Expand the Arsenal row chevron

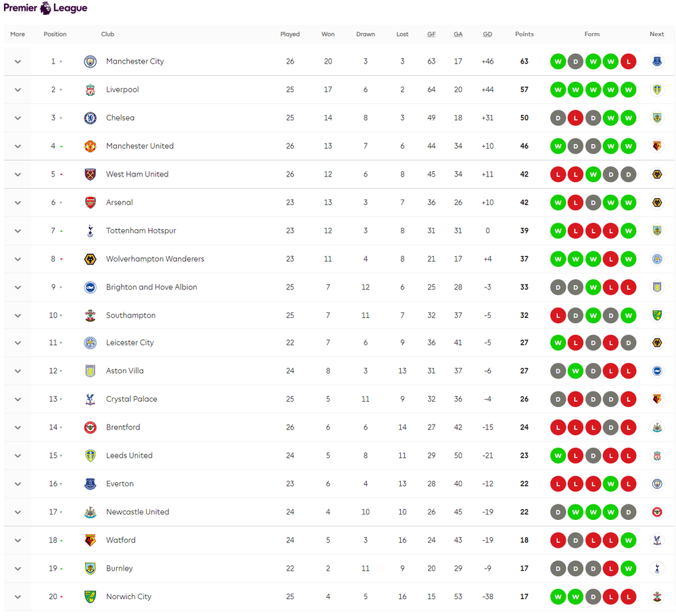point(18,203)
